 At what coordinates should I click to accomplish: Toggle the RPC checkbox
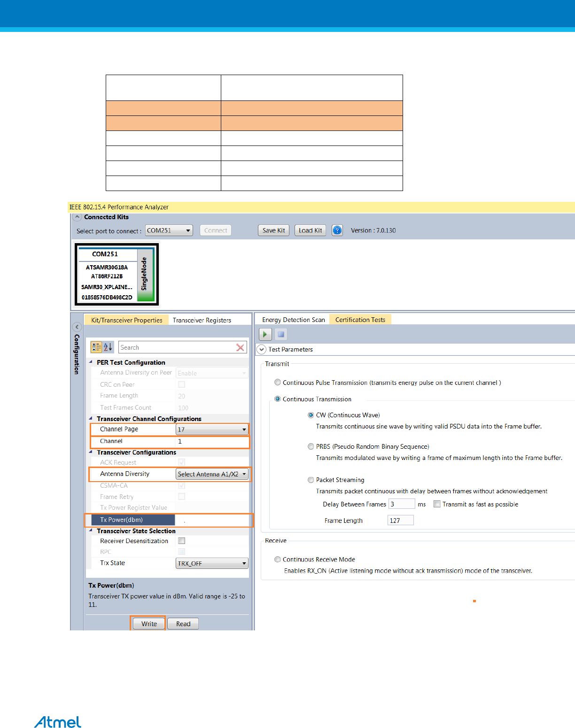(x=182, y=552)
